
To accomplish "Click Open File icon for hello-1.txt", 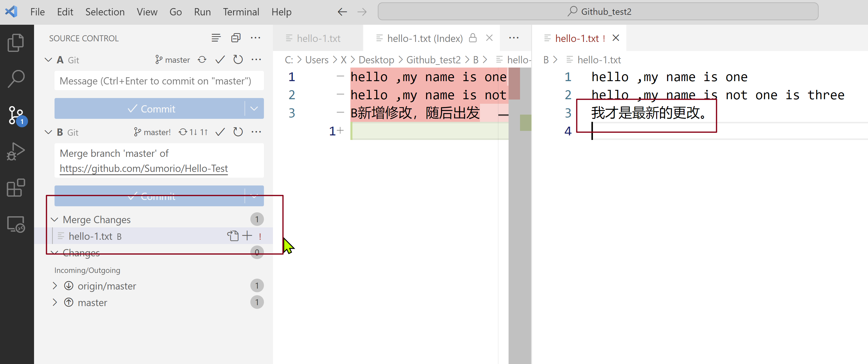I will [x=233, y=236].
